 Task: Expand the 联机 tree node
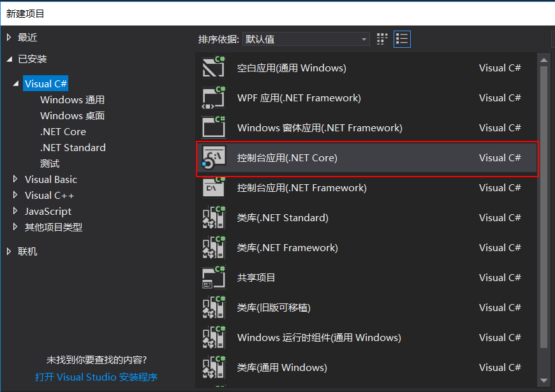(x=9, y=251)
